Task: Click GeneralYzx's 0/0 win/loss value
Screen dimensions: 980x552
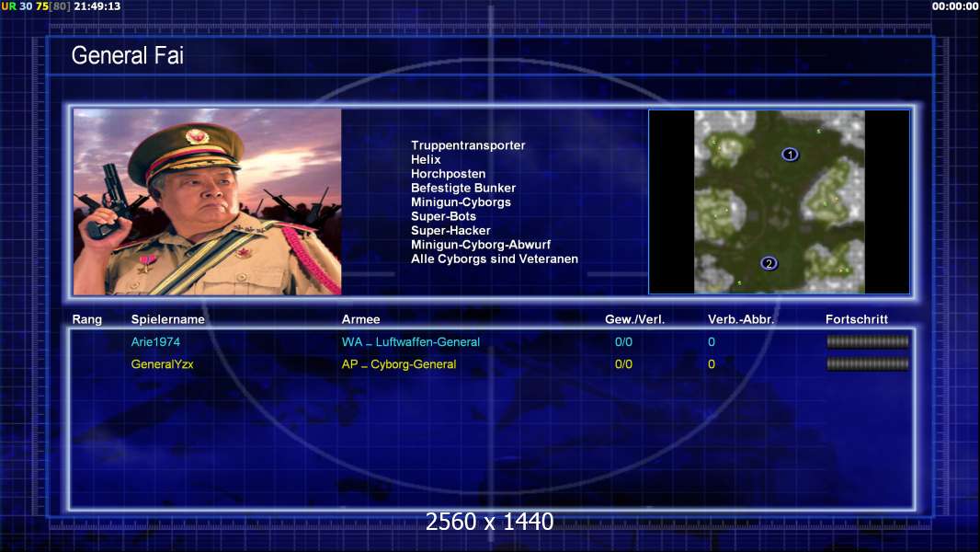Action: pos(623,363)
